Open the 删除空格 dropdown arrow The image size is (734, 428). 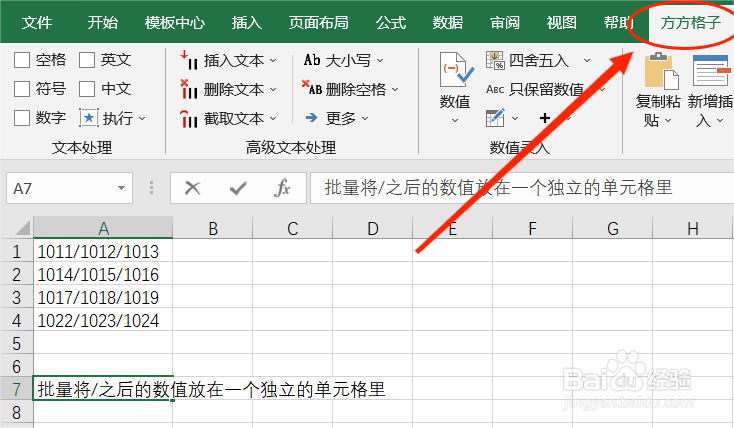[x=395, y=89]
